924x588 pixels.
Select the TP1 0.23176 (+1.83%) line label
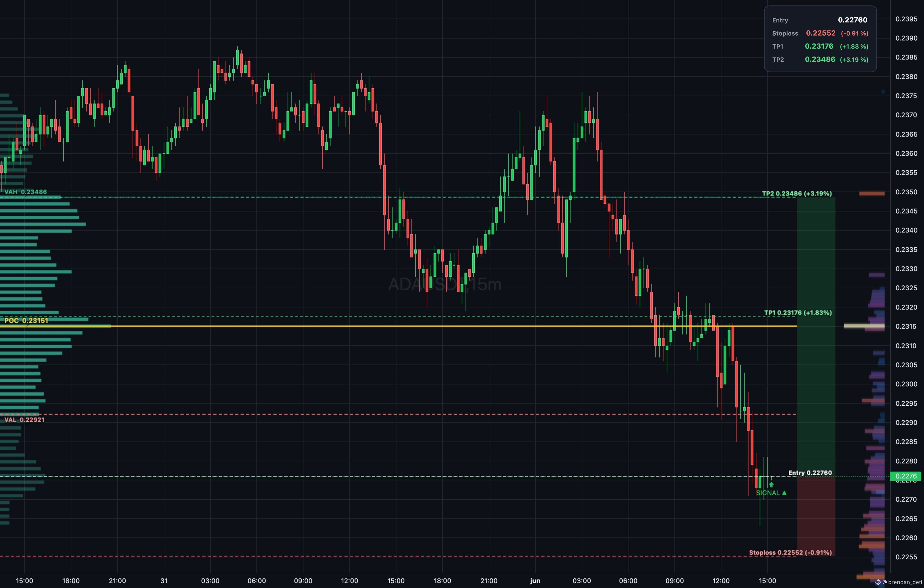tap(798, 313)
